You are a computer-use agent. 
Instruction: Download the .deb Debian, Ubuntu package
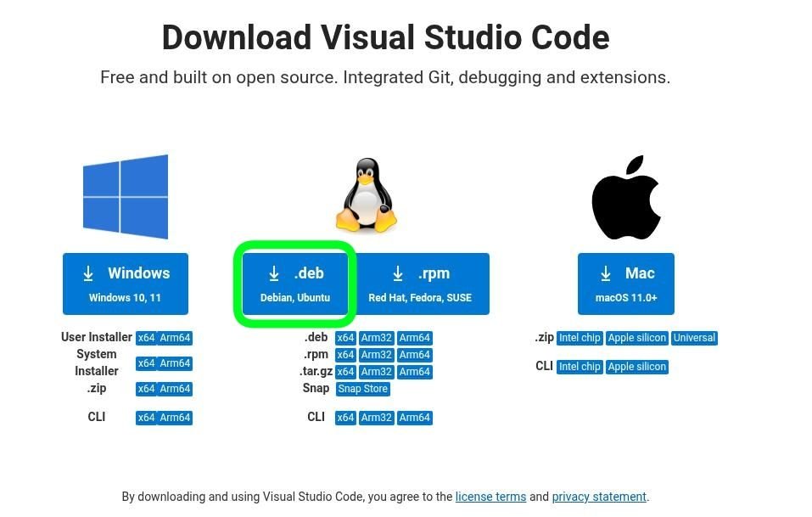pos(295,284)
